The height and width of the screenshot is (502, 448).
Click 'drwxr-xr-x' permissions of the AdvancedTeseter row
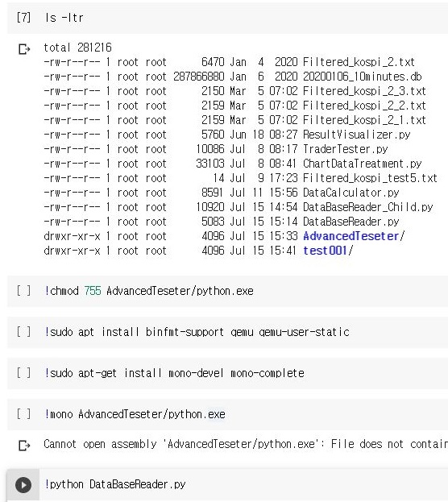pyautogui.click(x=72, y=236)
